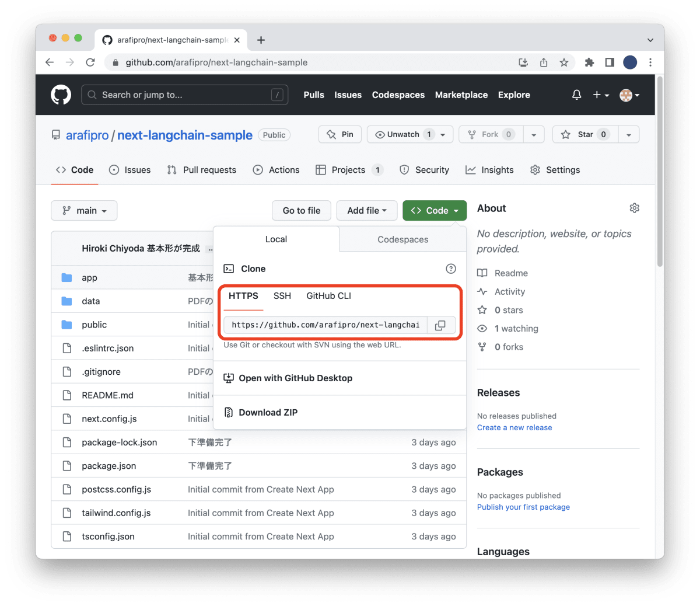Open the star lists dropdown arrow
Screen dimensions: 700x606
click(x=629, y=134)
